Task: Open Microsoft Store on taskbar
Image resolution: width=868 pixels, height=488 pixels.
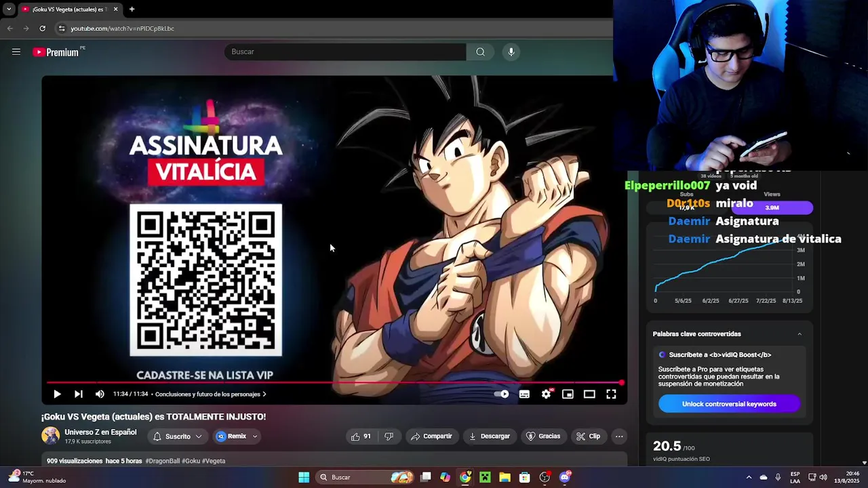Action: (x=524, y=477)
